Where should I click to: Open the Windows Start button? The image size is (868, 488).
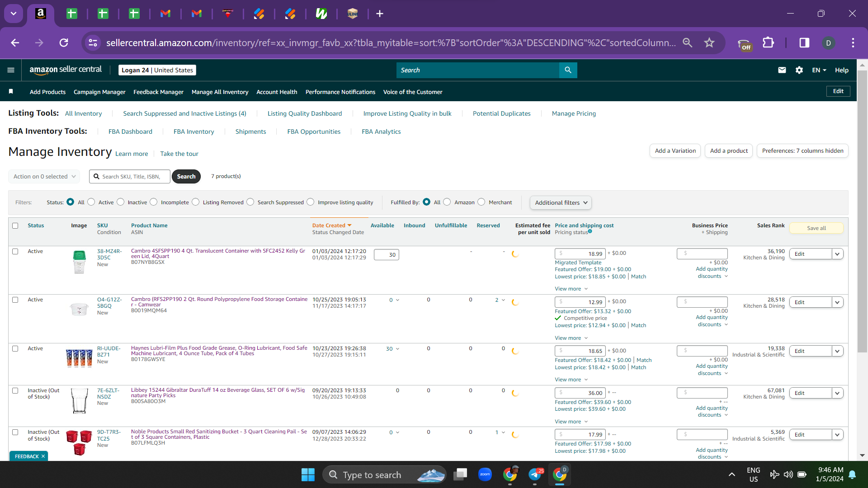tap(308, 474)
